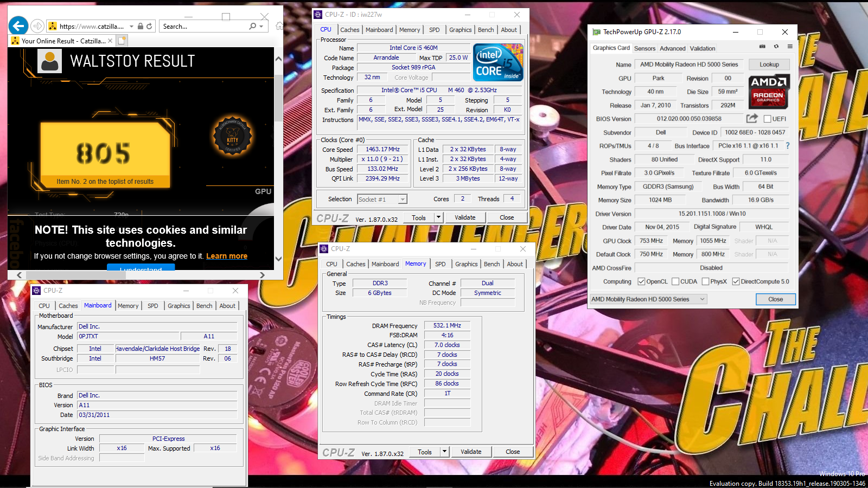Click the Bus Interface question mark
Screen dimensions: 868x488
pyautogui.click(x=788, y=145)
